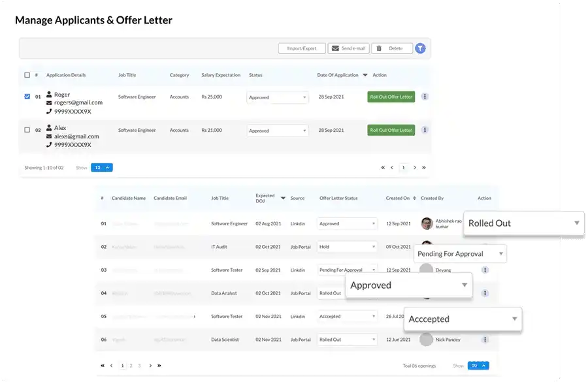Screen dimensions: 588x382
Task: Click Roll Out Offer Letter for Roger
Action: (391, 96)
